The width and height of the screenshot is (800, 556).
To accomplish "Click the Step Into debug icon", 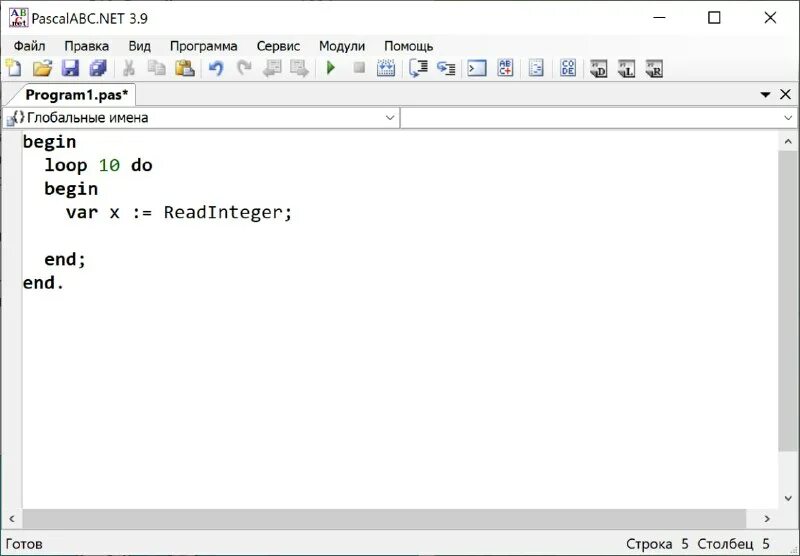I will pyautogui.click(x=446, y=68).
